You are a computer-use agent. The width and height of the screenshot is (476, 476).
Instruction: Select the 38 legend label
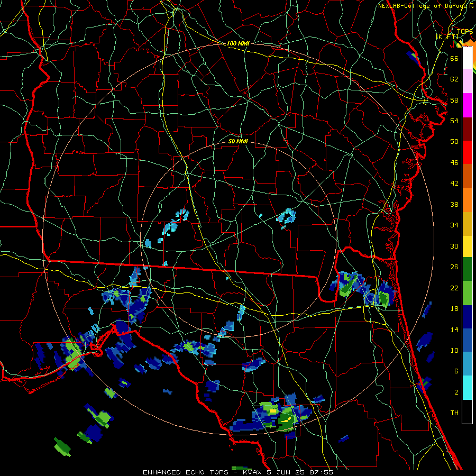tap(454, 204)
